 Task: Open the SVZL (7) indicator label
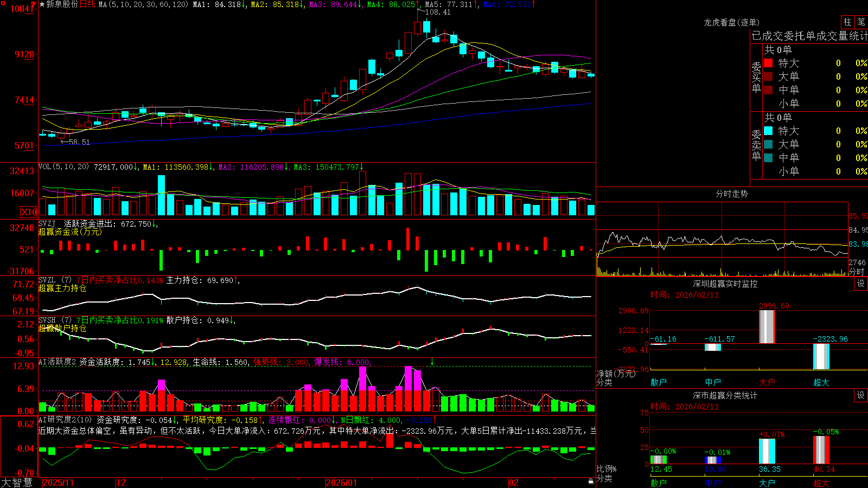click(55, 280)
